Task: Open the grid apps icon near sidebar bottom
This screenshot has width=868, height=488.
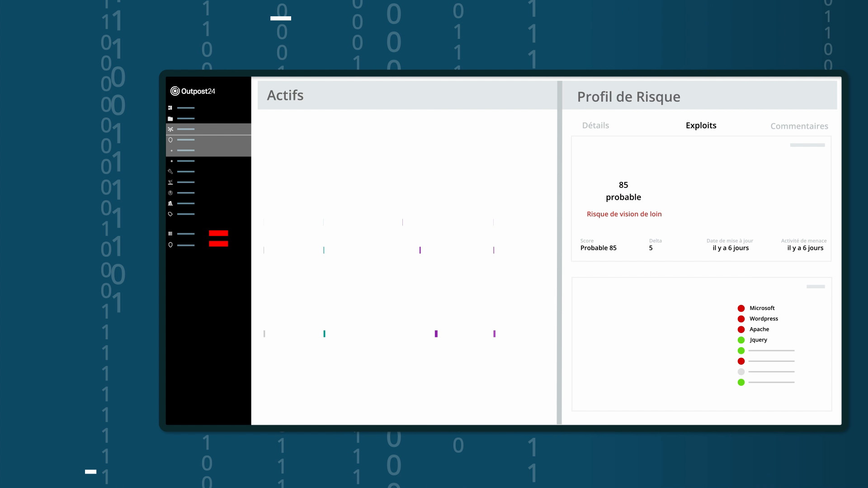Action: tap(170, 234)
